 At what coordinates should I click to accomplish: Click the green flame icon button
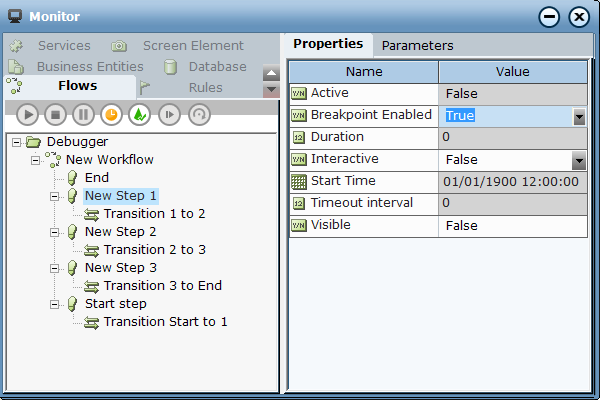click(x=140, y=114)
